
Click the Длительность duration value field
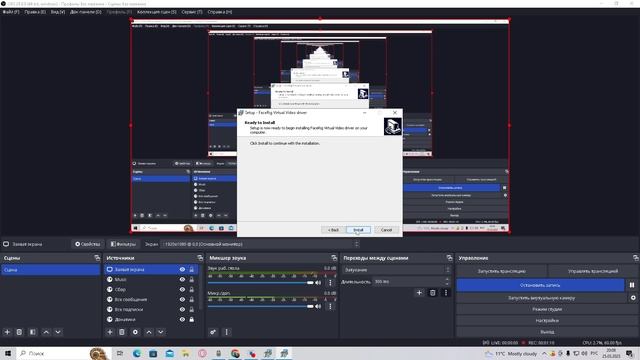pyautogui.click(x=409, y=282)
